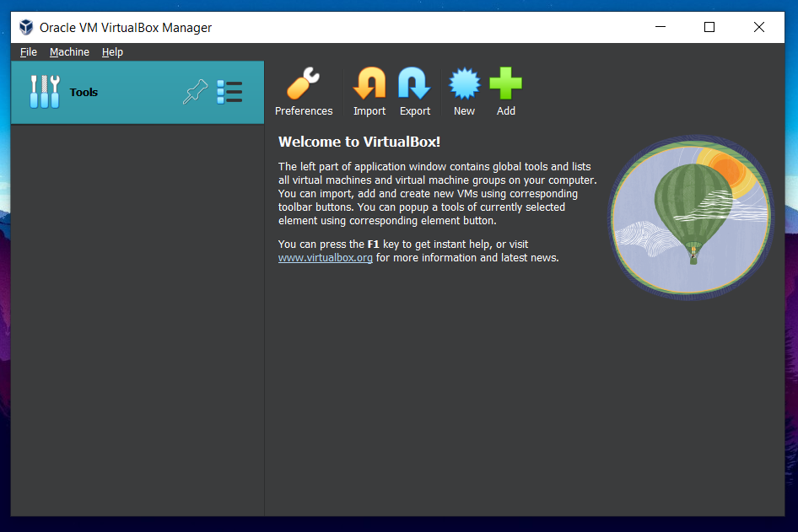798x532 pixels.
Task: Open the File menu
Action: click(x=28, y=51)
